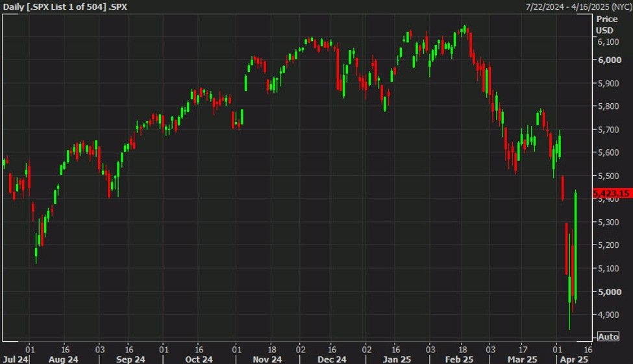Click the 6,000 price axis label
The width and height of the screenshot is (633, 364).
coord(609,60)
